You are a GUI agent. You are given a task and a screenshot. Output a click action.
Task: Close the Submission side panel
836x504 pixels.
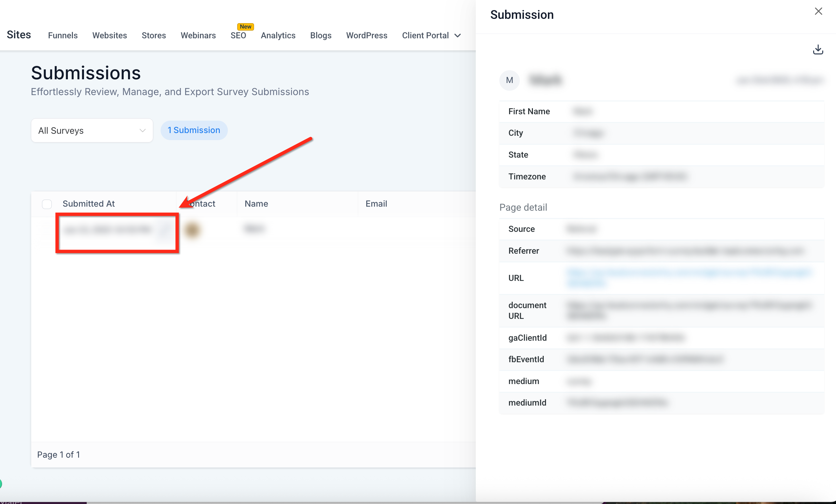click(x=818, y=11)
